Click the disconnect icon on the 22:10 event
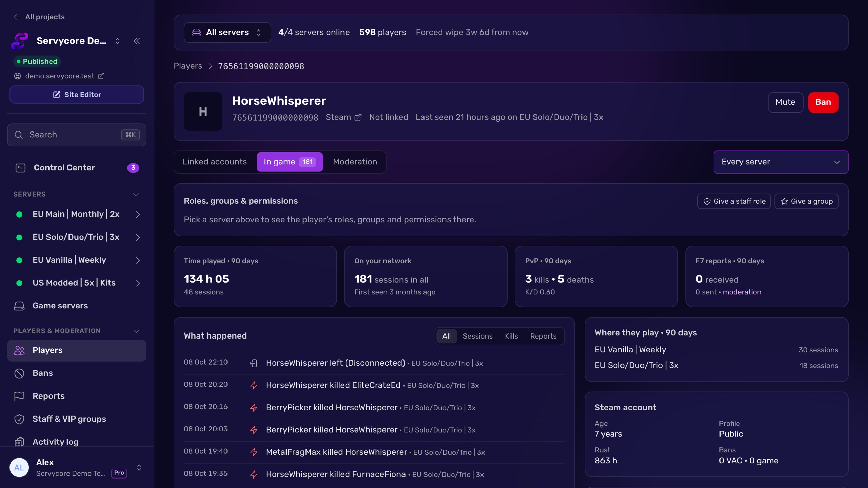This screenshot has width=868, height=488. (x=253, y=363)
